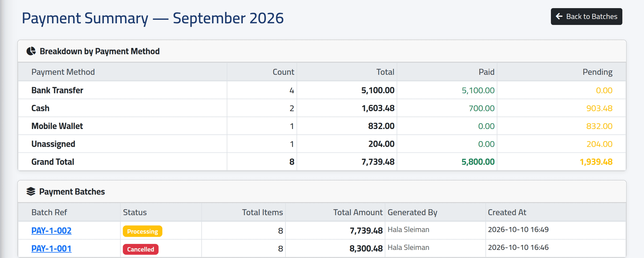Click the Back to Batches button

tap(586, 17)
